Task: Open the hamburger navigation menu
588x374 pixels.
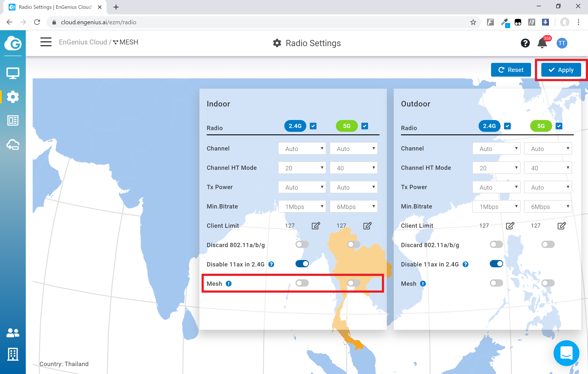Action: click(x=46, y=42)
